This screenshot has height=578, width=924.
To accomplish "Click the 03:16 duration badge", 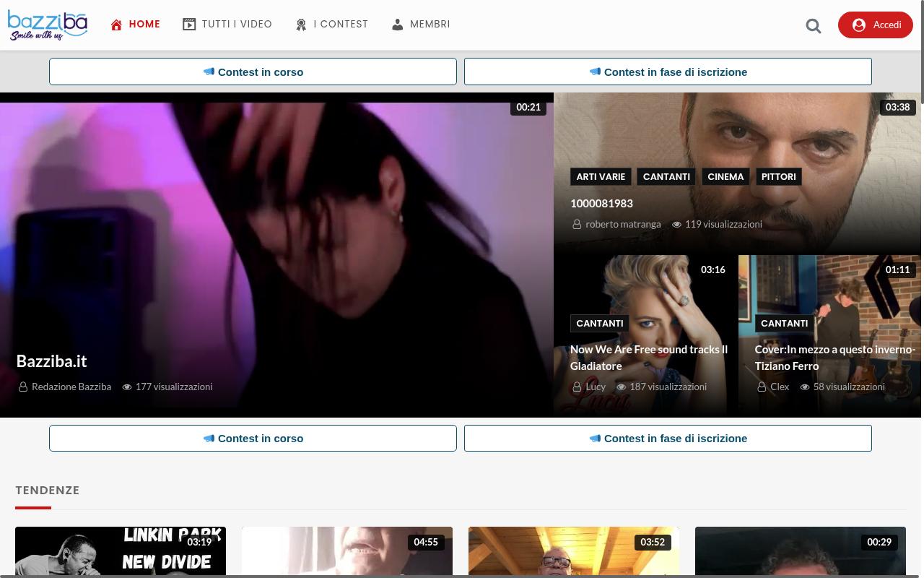I will 712,269.
